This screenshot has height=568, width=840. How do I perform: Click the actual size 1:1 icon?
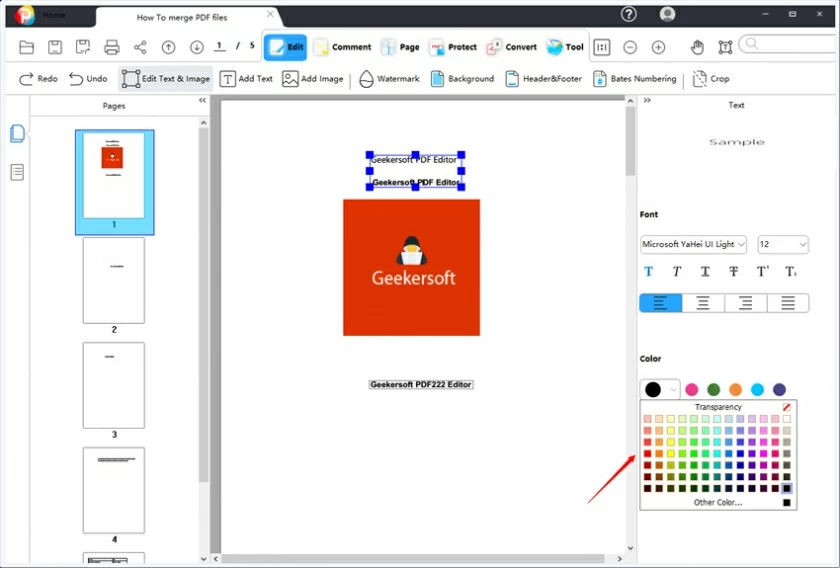pos(602,47)
